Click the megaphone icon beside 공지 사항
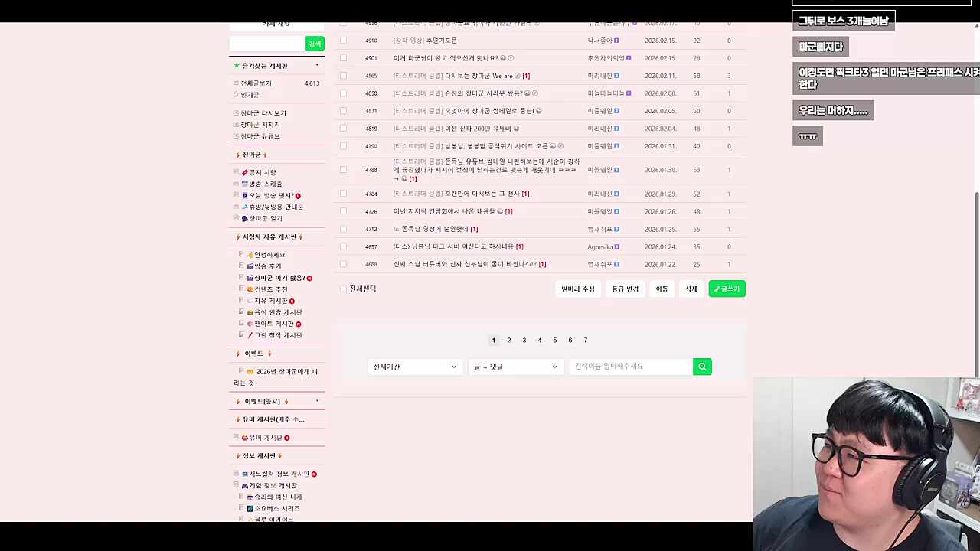Viewport: 980px width, 551px height. 245,172
